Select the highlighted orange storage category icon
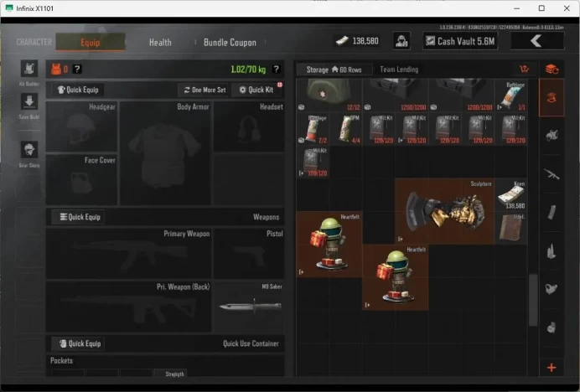This screenshot has width=580, height=392. [552, 98]
